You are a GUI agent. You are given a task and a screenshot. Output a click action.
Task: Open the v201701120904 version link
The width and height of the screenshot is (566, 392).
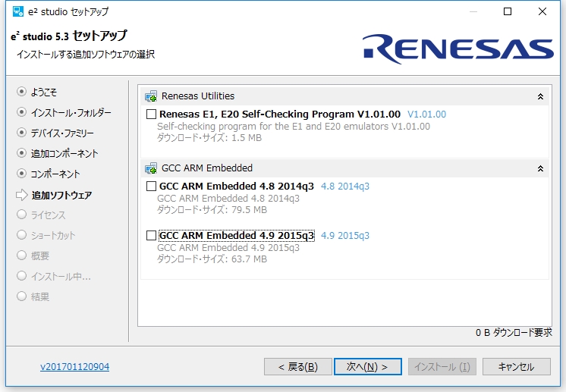click(74, 367)
